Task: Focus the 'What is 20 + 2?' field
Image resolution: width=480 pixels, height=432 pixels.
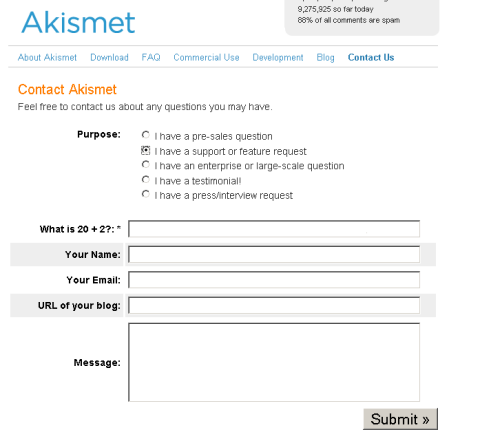Action: point(274,229)
